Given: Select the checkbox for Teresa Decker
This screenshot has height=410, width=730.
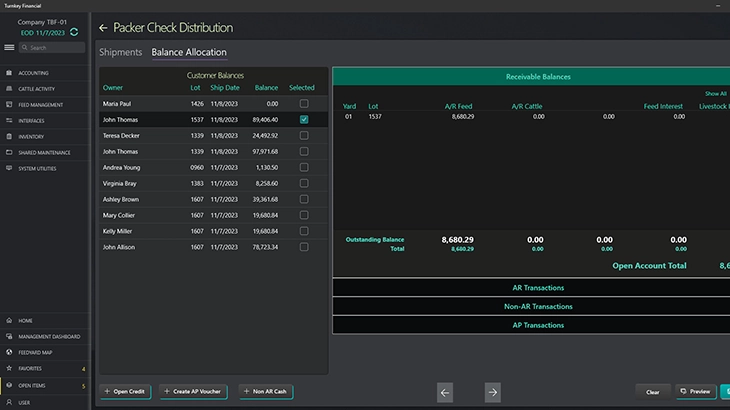Looking at the screenshot, I should pos(304,135).
